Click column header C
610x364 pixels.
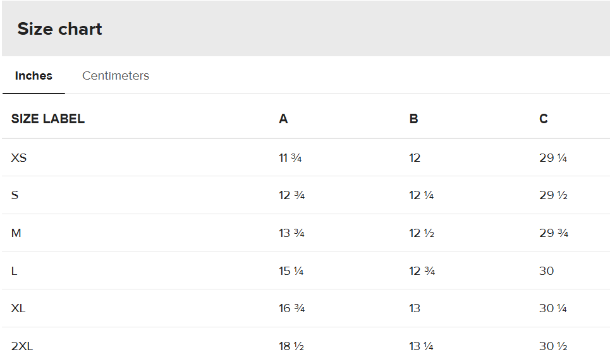coord(544,119)
